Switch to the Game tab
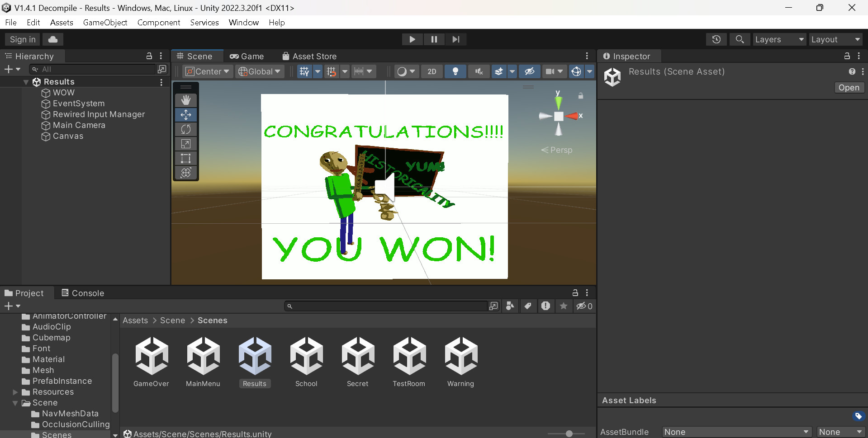The image size is (868, 438). (x=247, y=56)
